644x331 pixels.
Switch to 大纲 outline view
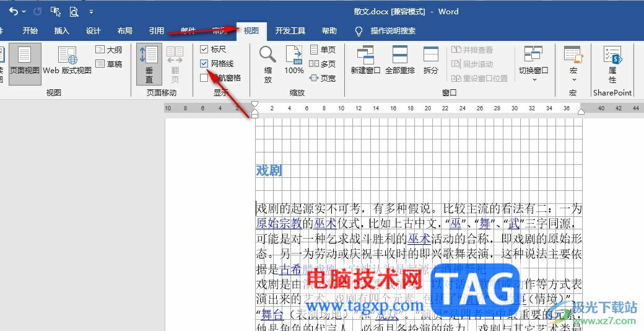[109, 50]
